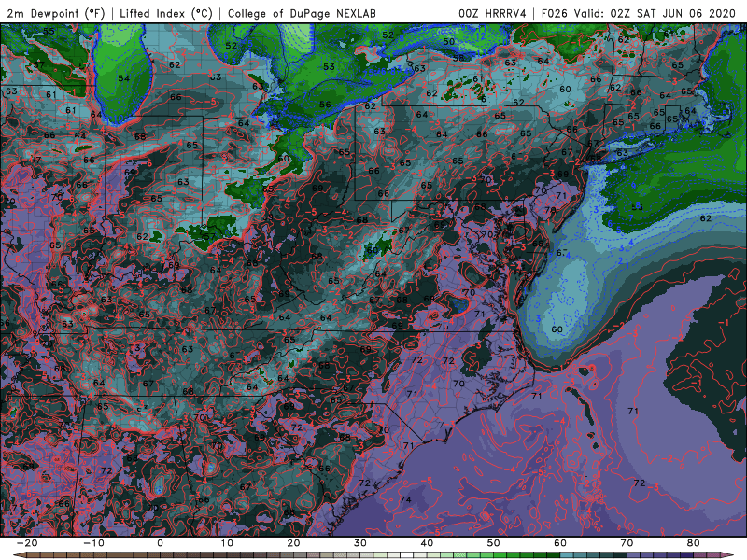Click the '80' tick label on the color scale
747x560 pixels.
tap(694, 543)
